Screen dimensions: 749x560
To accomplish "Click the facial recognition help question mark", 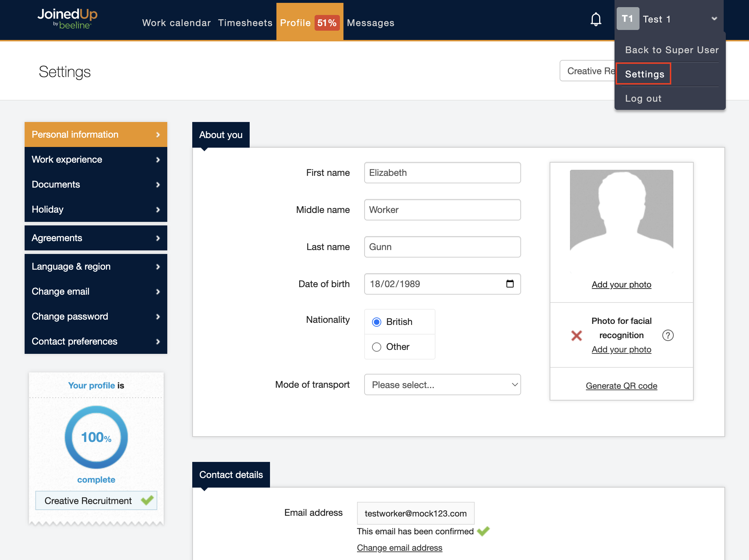I will click(x=668, y=335).
